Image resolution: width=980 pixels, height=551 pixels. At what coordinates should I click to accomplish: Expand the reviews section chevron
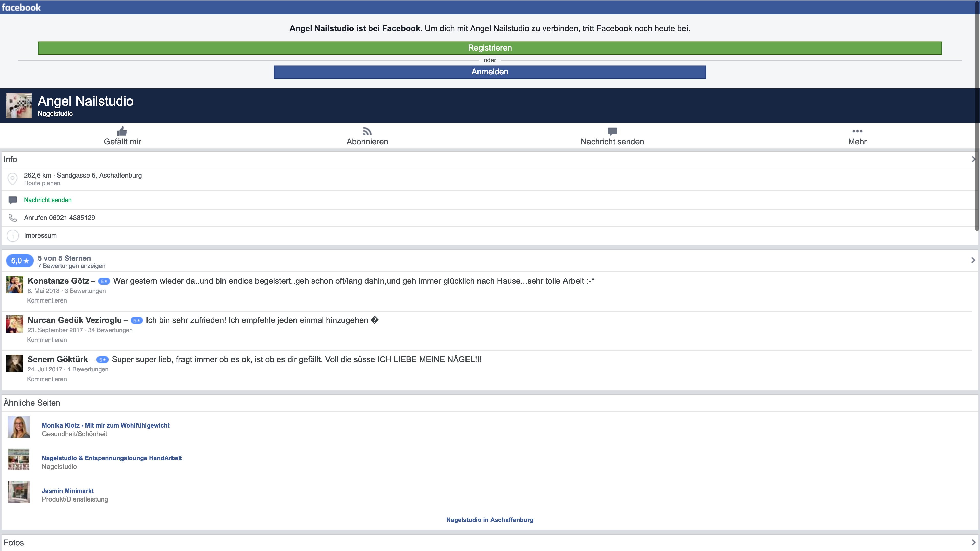tap(973, 260)
